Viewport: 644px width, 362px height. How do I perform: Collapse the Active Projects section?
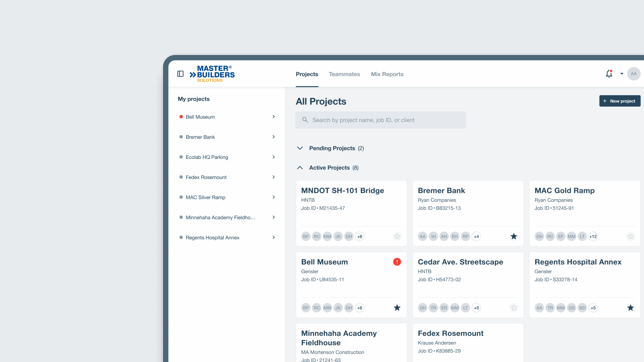click(x=300, y=168)
